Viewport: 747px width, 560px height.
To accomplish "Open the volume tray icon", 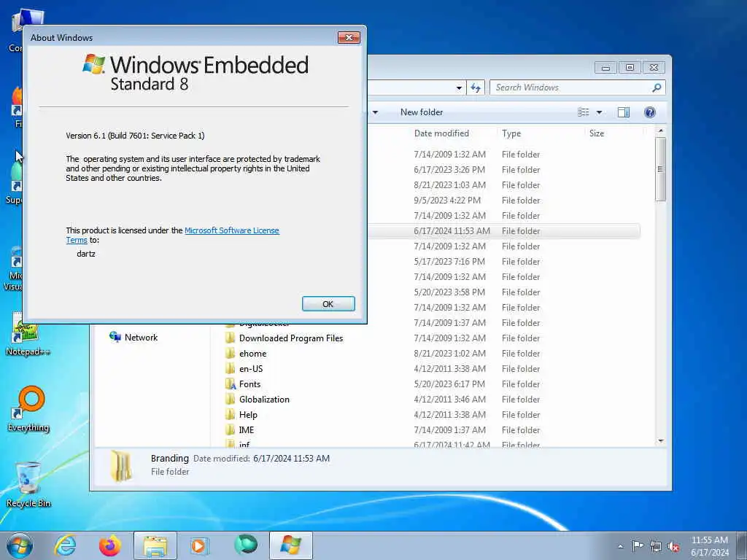I will click(673, 546).
